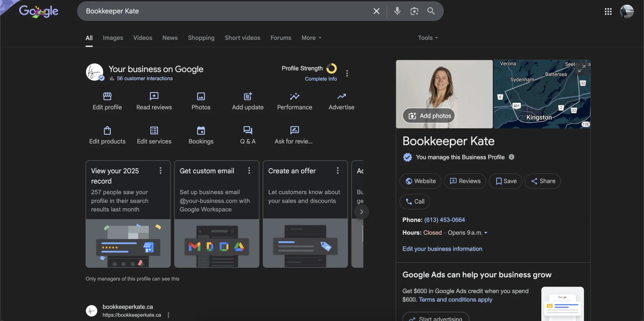Click the Add photos button
This screenshot has width=644, height=321.
(429, 116)
